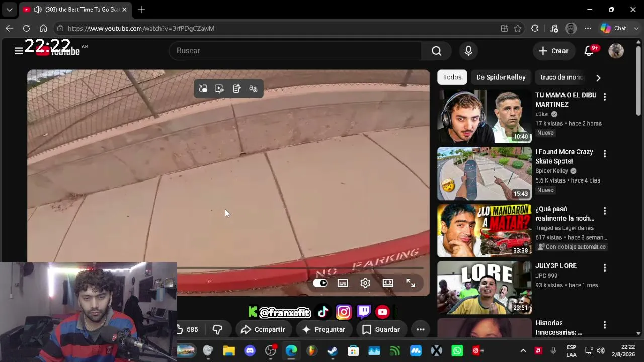Screen dimensions: 644x362
Task: Reload the page in the browser
Action: 26,28
